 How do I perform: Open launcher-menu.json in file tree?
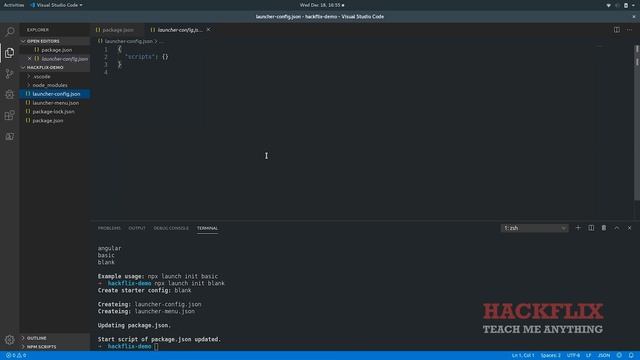[x=55, y=103]
